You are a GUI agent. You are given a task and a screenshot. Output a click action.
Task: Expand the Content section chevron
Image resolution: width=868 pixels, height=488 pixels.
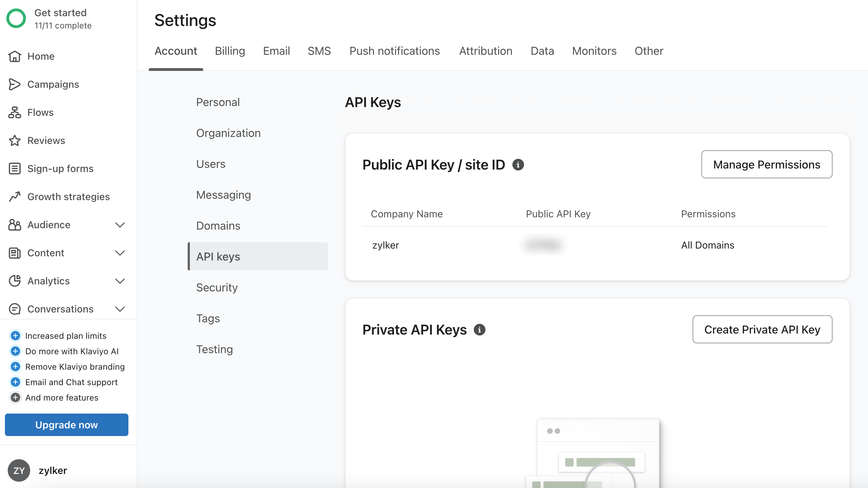pyautogui.click(x=120, y=253)
